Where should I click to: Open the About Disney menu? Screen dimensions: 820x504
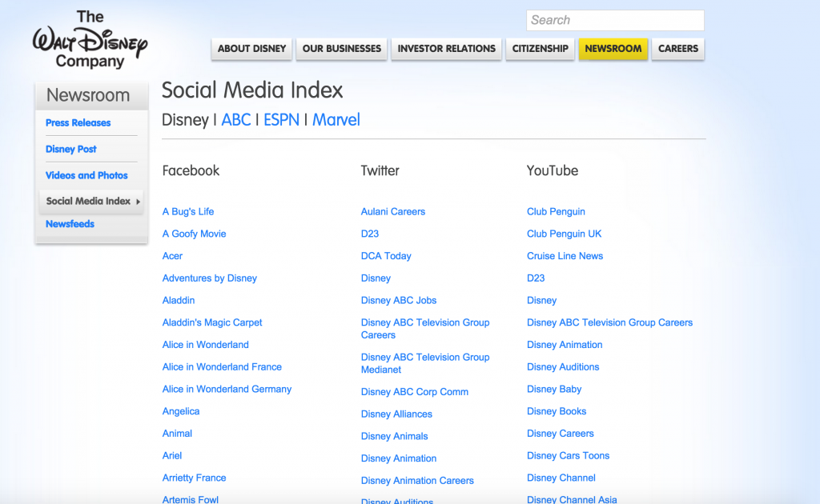tap(251, 49)
